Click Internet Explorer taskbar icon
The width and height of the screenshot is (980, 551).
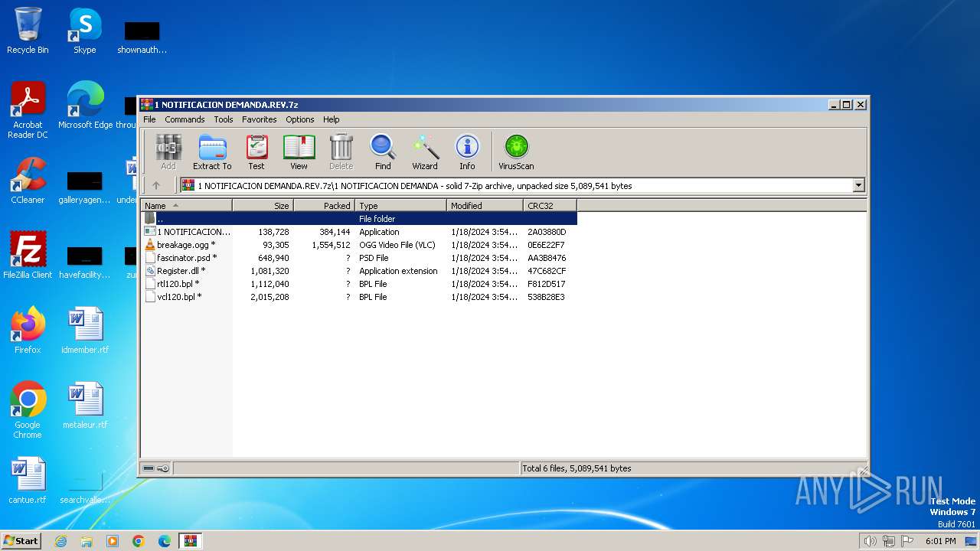(x=60, y=541)
